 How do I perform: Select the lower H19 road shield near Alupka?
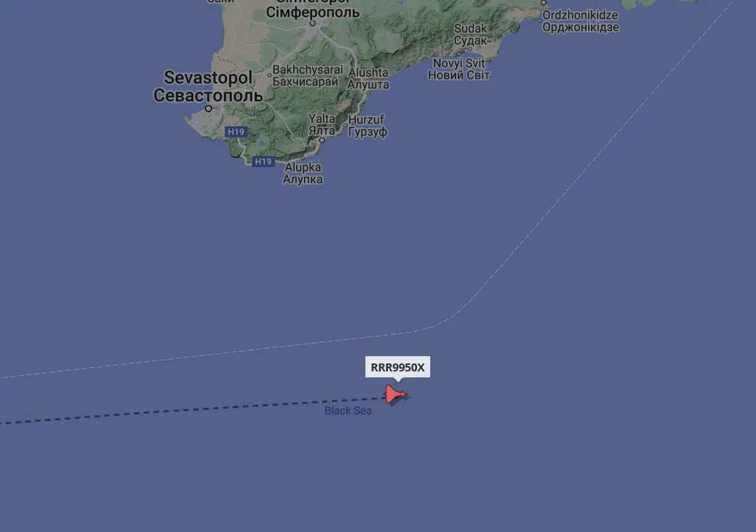(x=263, y=161)
